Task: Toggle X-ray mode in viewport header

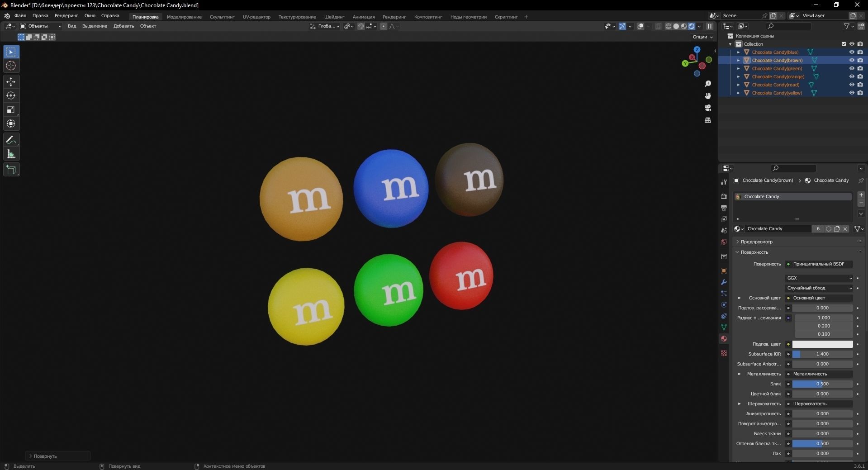Action: 659,26
